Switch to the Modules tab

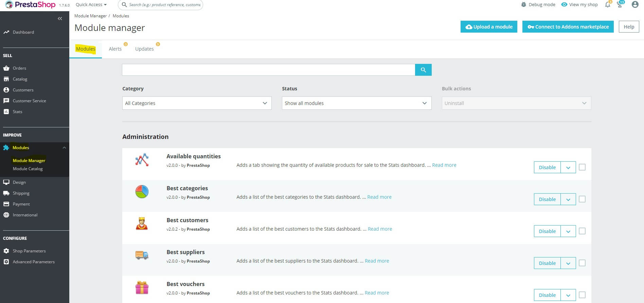pyautogui.click(x=86, y=49)
